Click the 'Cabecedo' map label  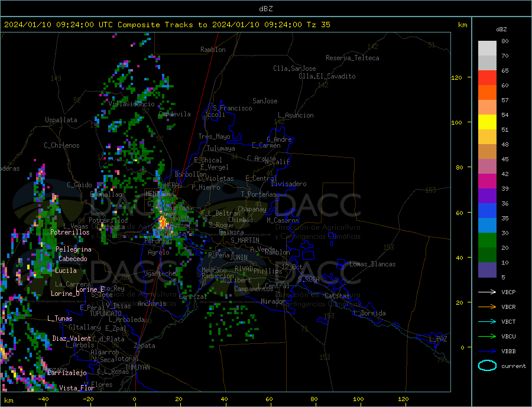coord(73,259)
